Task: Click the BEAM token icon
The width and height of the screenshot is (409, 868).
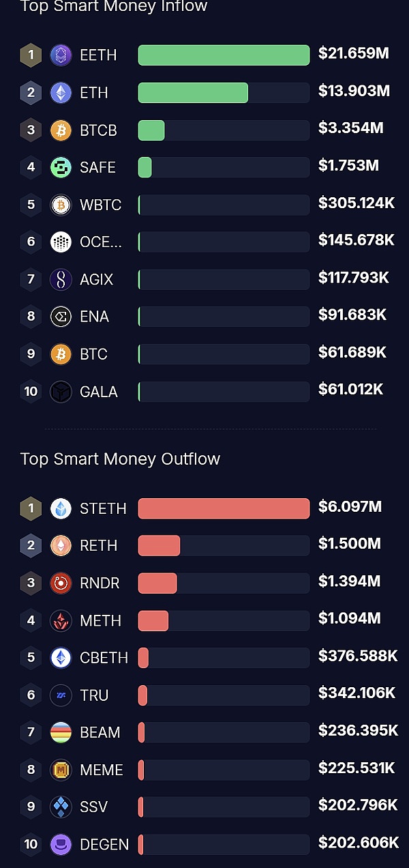Action: point(61,732)
